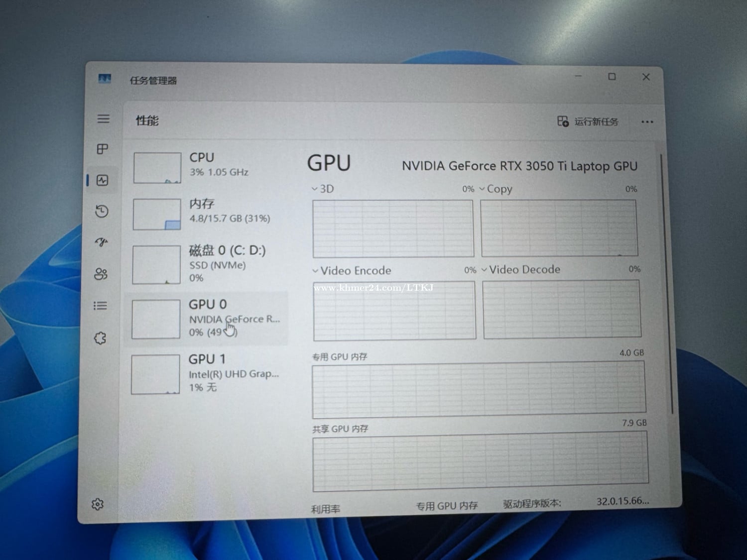Click the 3% 1.05 GHz CPU value
This screenshot has height=560, width=747.
click(x=219, y=172)
